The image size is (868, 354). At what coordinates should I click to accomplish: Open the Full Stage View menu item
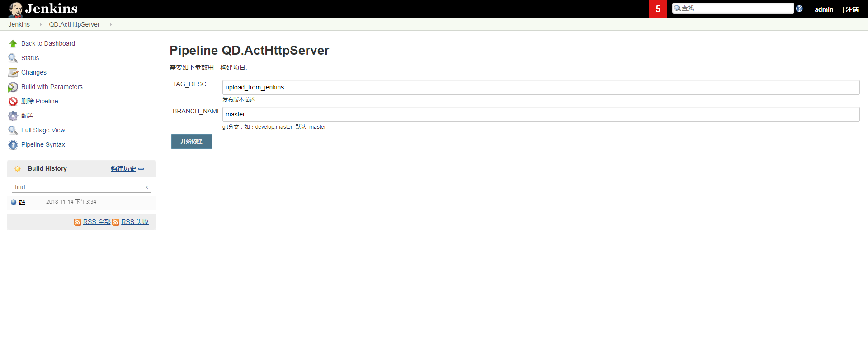pos(43,130)
